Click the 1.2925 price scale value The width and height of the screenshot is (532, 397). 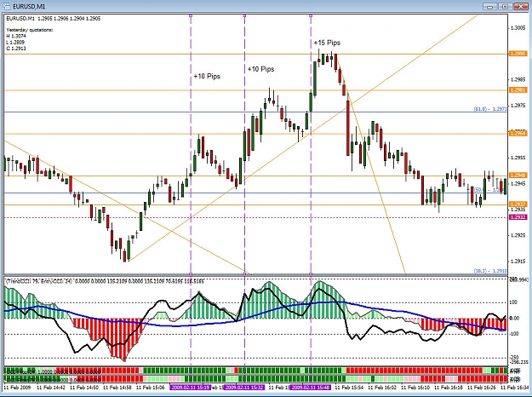[x=518, y=235]
